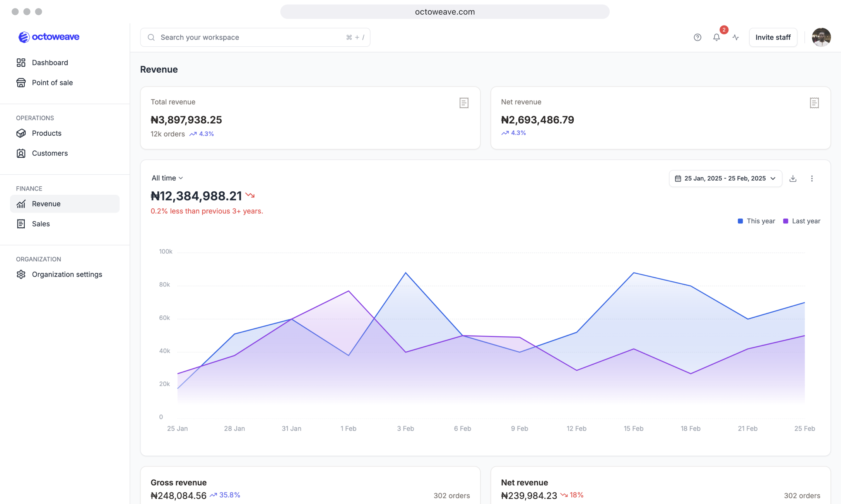Click the activity pulse icon
Viewport: 841px width, 504px height.
pos(735,37)
